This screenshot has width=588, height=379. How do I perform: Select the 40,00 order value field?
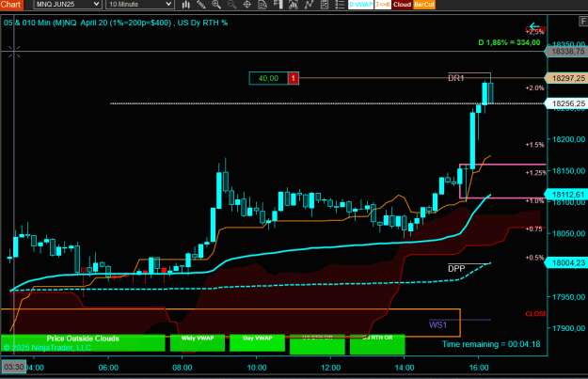268,78
